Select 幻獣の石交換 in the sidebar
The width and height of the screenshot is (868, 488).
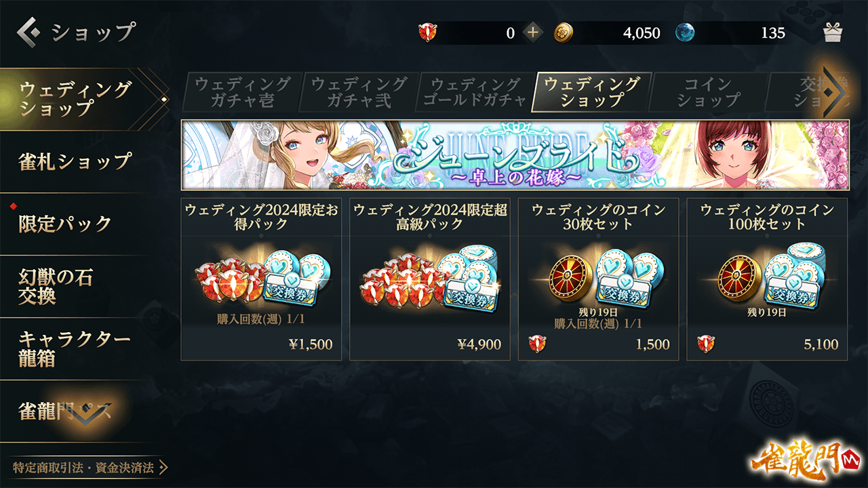75,287
